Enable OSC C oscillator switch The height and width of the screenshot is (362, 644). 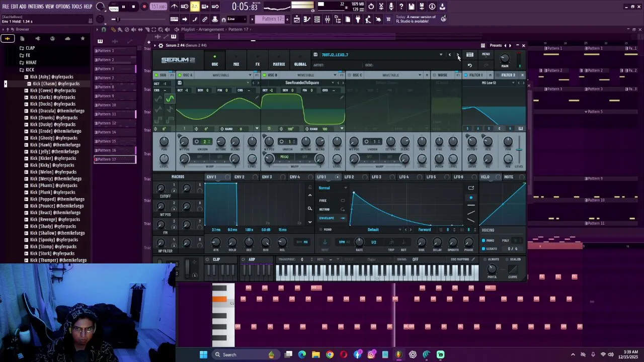pos(350,75)
